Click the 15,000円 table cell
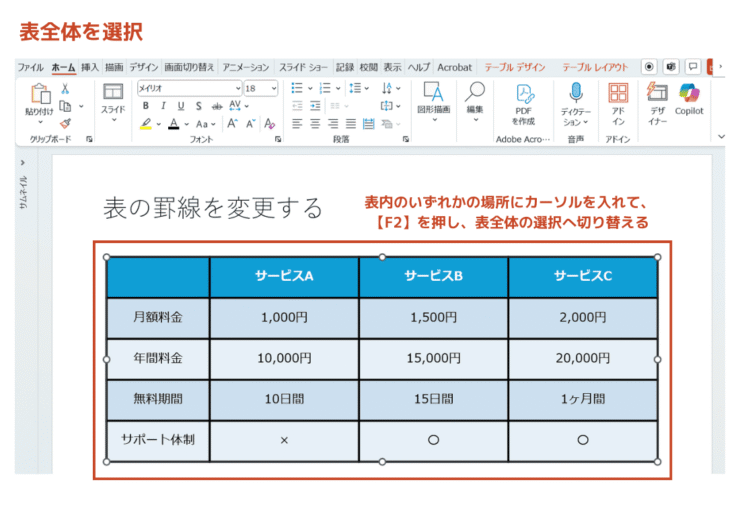 (434, 359)
